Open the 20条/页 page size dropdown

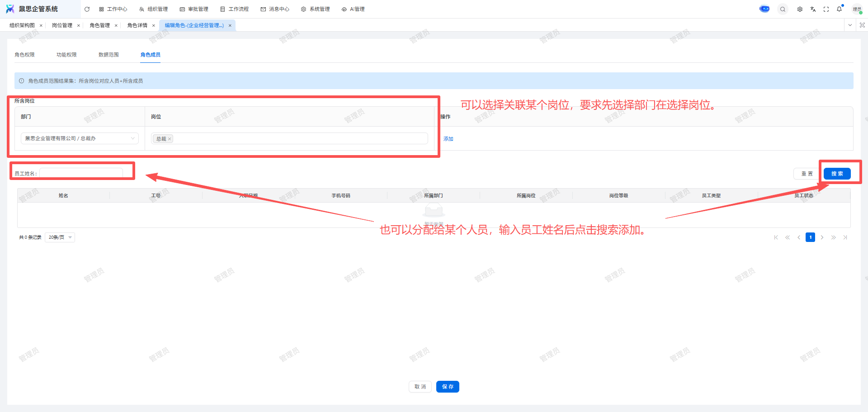coord(60,237)
